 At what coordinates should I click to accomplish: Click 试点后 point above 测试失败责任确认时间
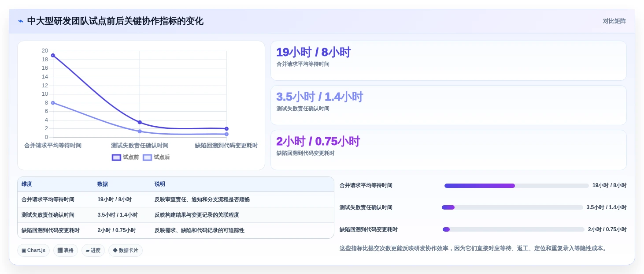(140, 131)
